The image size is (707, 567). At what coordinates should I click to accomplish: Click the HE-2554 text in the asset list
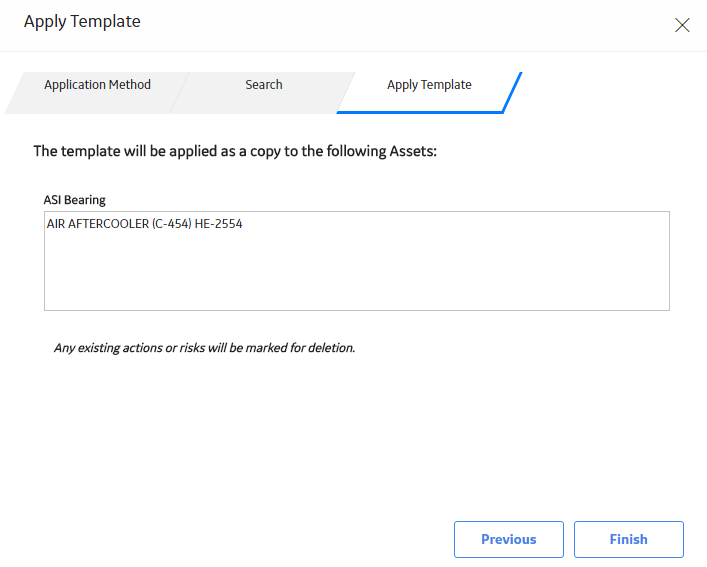218,224
